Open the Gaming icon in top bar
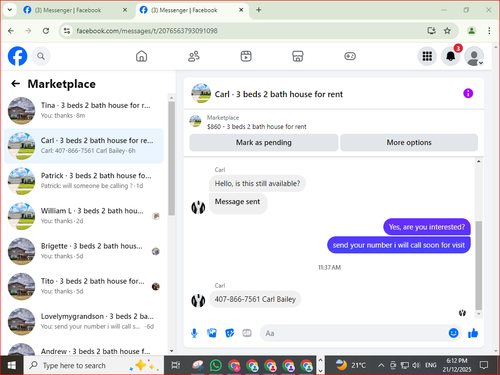500x375 pixels. click(350, 56)
